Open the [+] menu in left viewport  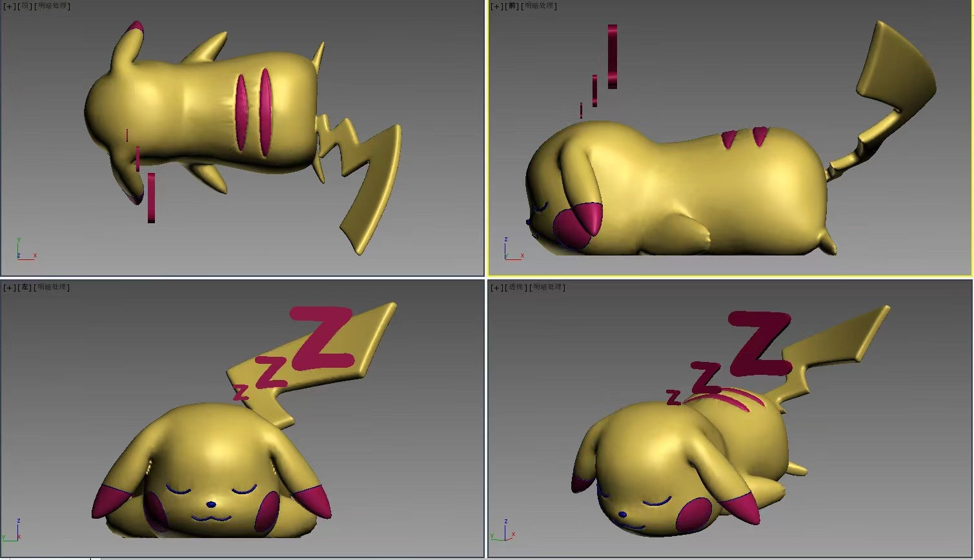10,287
